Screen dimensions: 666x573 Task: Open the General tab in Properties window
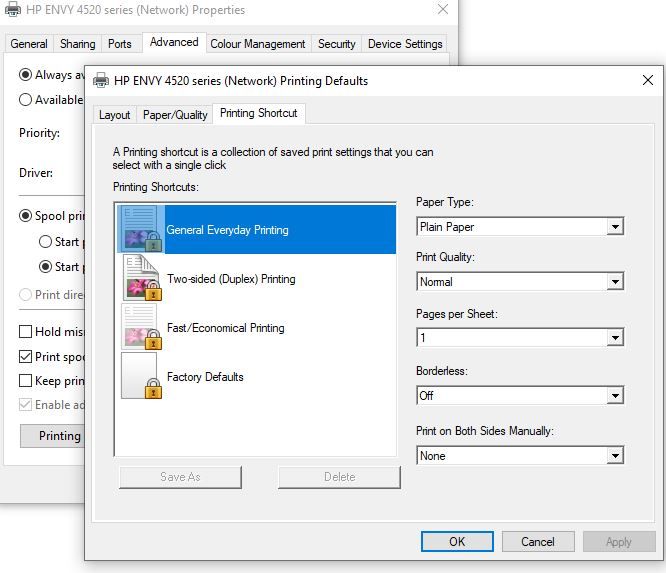coord(29,44)
